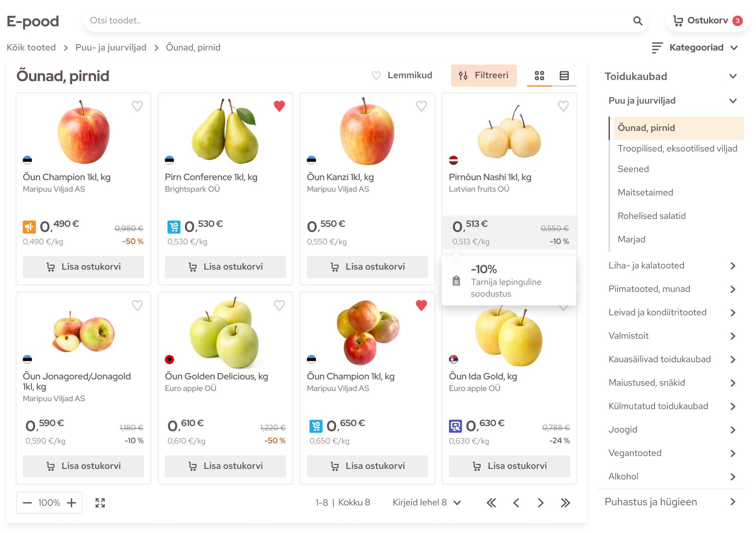The image size is (756, 533).
Task: Favorite Õun Kanzi with heart icon
Action: (421, 106)
